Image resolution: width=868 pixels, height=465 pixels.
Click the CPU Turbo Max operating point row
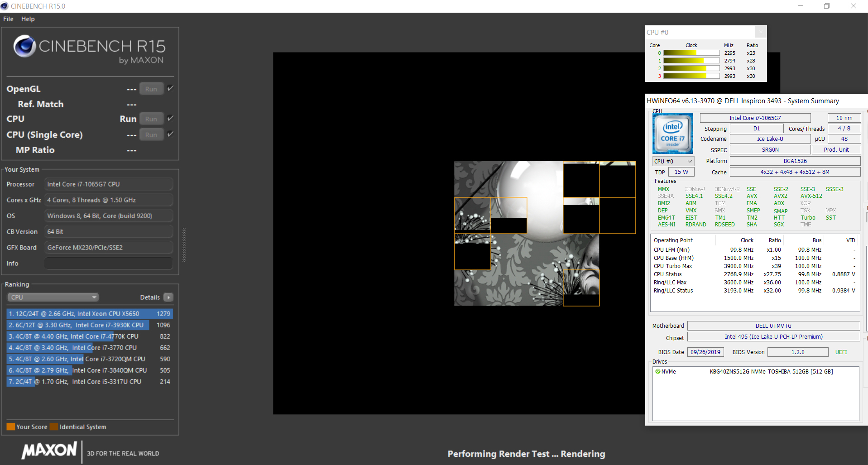pyautogui.click(x=754, y=266)
